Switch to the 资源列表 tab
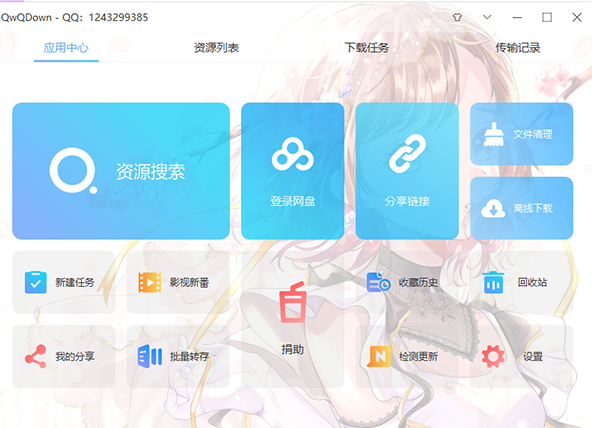 216,48
